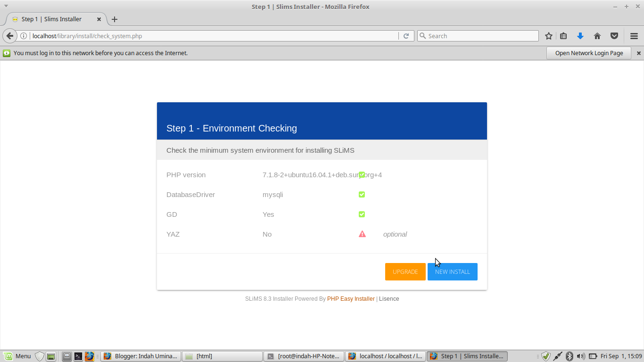The height and width of the screenshot is (362, 644).
Task: Click the 'optional' text beside YAZ
Action: point(395,234)
